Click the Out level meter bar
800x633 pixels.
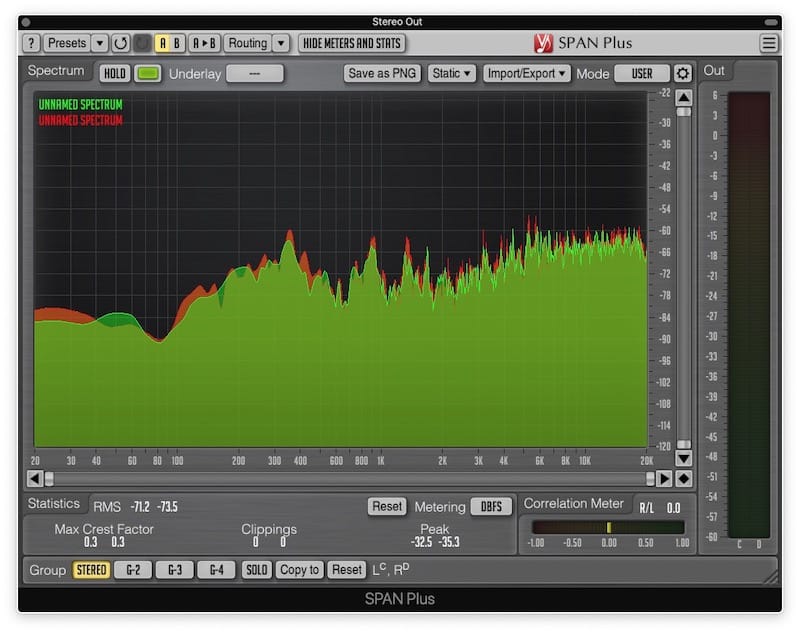[x=748, y=315]
